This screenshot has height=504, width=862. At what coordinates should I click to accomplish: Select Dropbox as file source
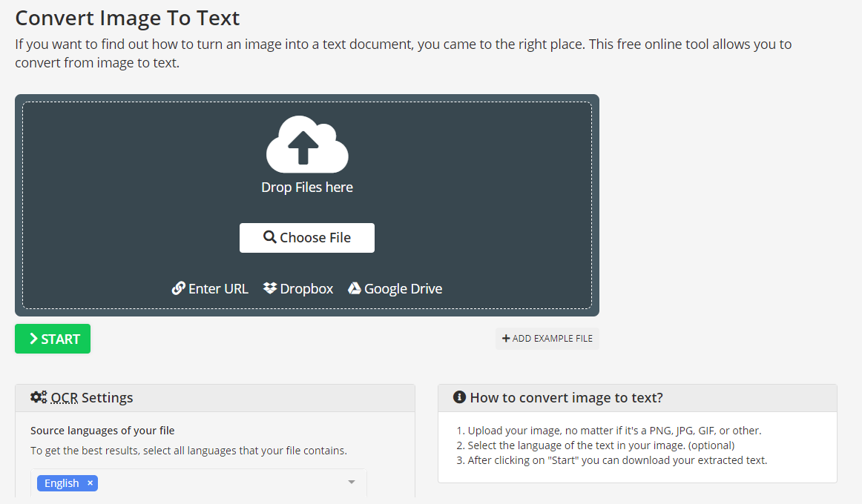click(298, 288)
